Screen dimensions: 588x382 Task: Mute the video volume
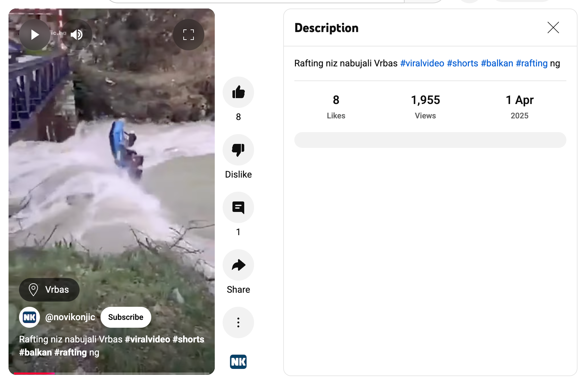coord(77,35)
